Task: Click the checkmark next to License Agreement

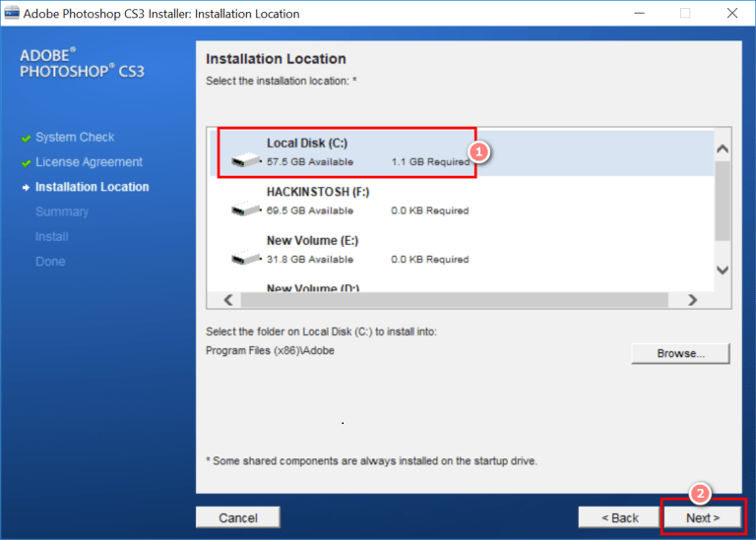Action: 26,162
